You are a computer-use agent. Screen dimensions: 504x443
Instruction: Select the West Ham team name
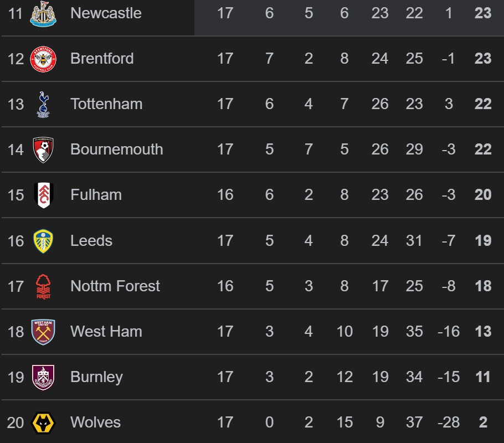pyautogui.click(x=106, y=332)
